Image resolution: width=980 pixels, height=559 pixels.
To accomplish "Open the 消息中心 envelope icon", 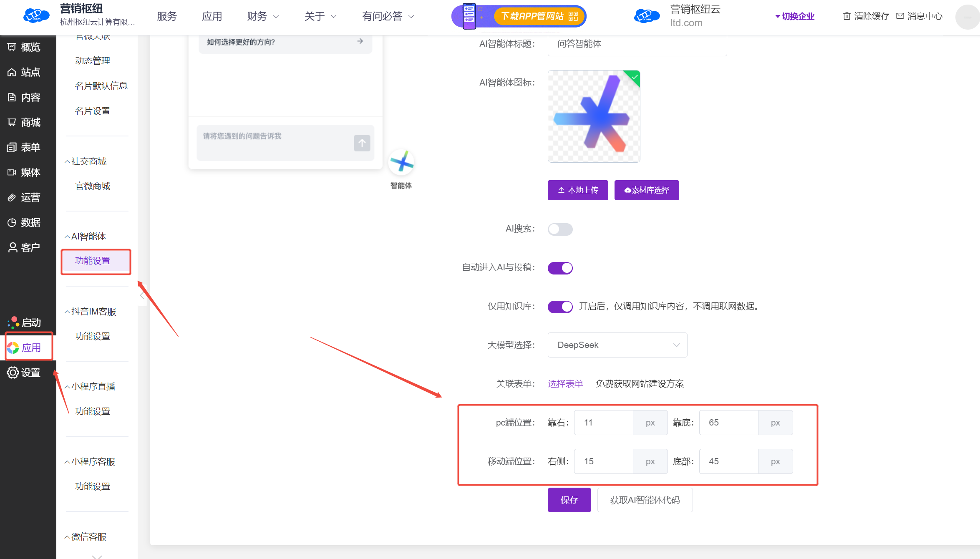I will point(900,16).
